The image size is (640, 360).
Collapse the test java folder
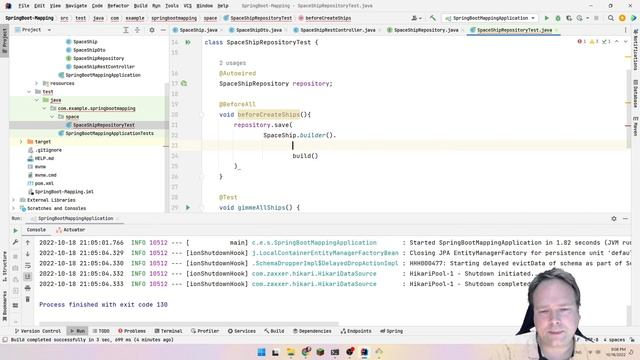[x=36, y=100]
